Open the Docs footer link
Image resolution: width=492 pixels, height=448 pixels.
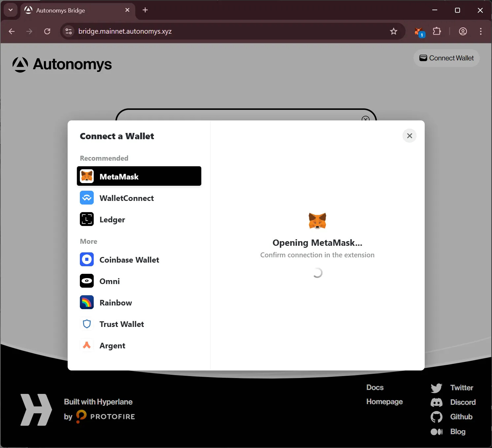tap(375, 387)
